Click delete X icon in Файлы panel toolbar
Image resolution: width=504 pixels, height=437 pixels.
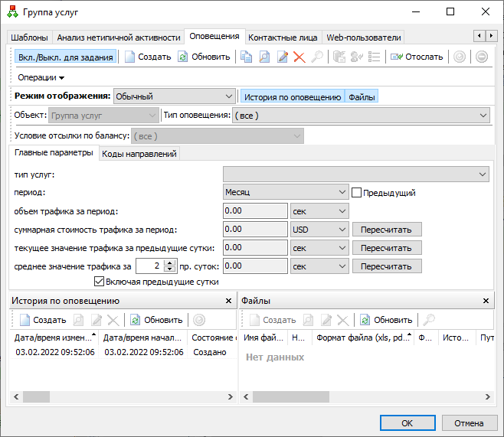[343, 320]
